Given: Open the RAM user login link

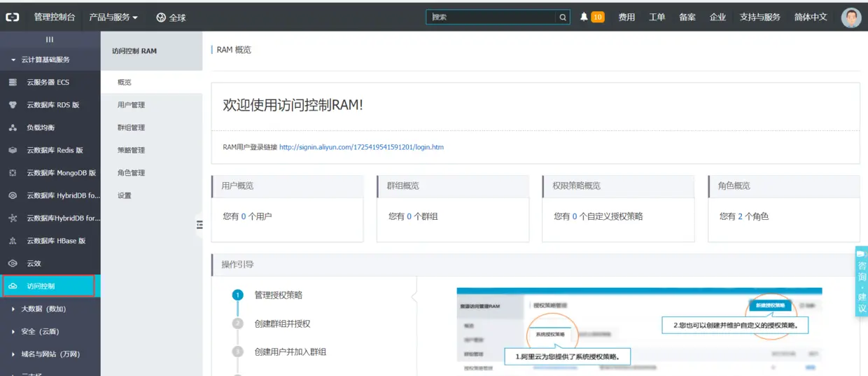Looking at the screenshot, I should tap(361, 147).
